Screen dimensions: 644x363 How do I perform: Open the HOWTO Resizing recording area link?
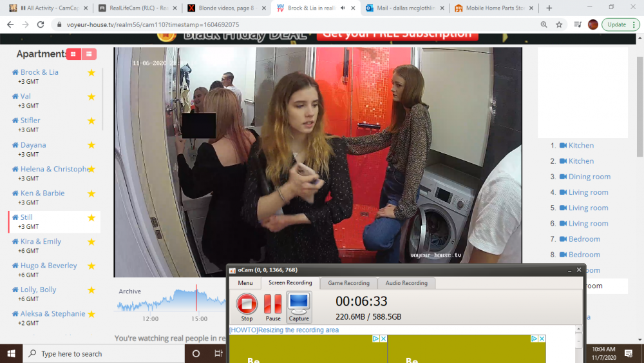284,330
